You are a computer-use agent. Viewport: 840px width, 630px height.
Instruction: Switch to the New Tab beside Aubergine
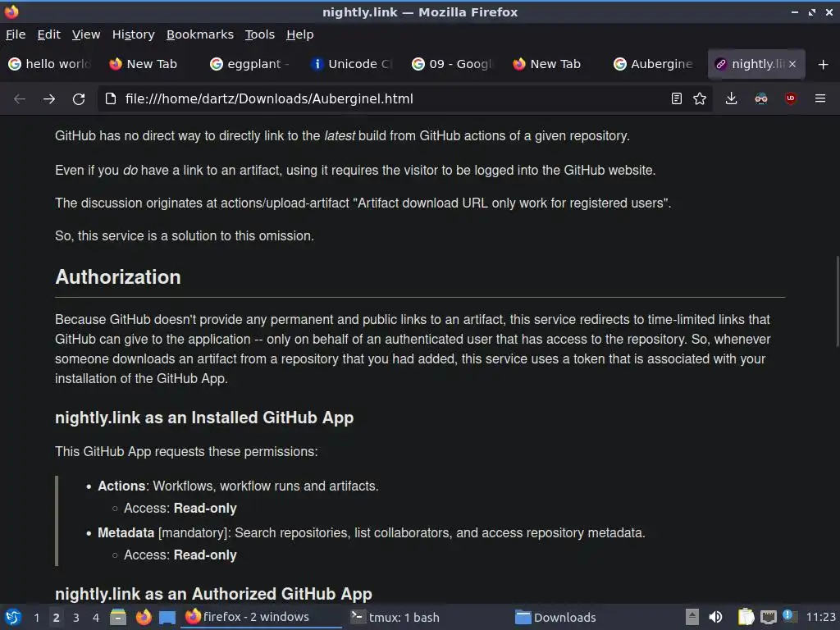click(554, 64)
